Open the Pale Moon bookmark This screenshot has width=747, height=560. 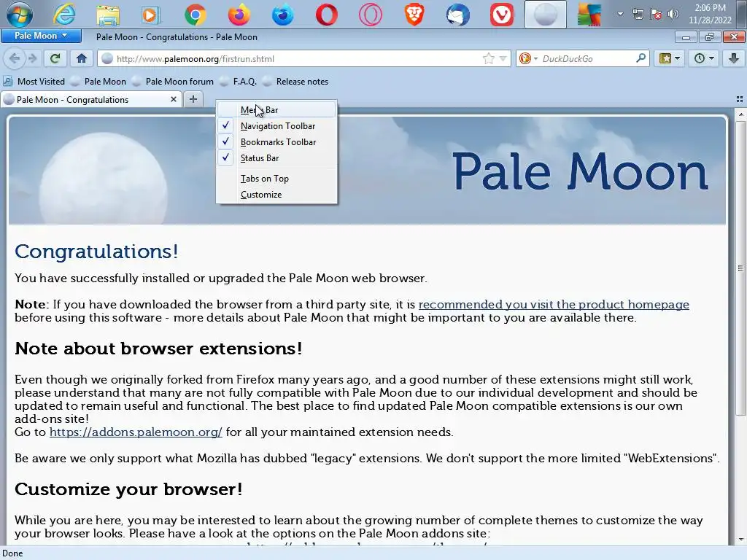point(98,82)
